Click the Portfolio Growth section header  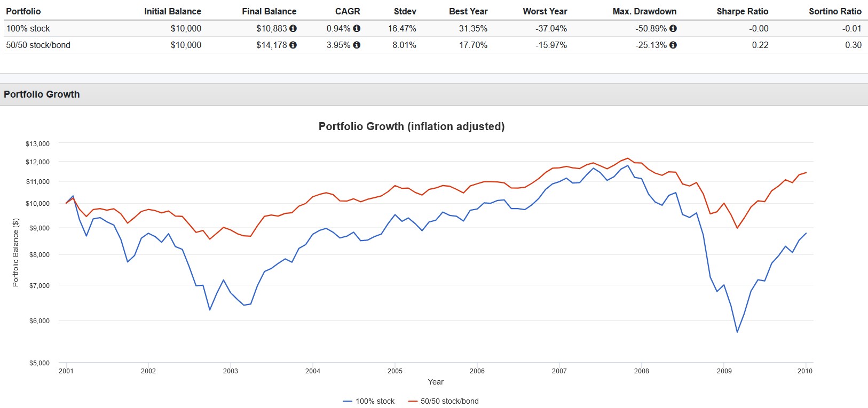pos(42,94)
